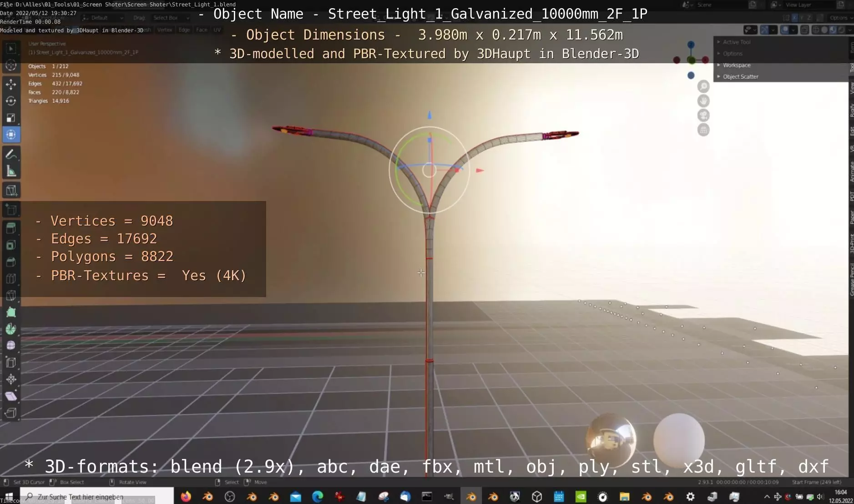Select the Select Box tool
The height and width of the screenshot is (504, 854).
point(11,48)
